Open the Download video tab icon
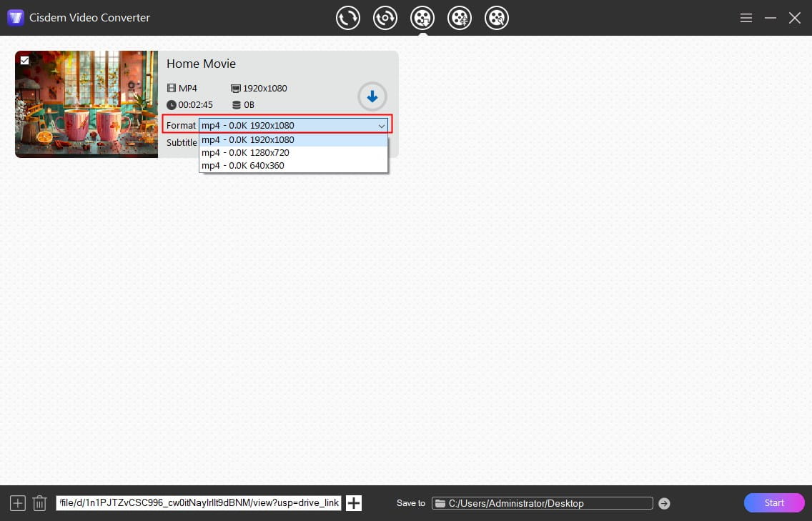The width and height of the screenshot is (812, 521). pyautogui.click(x=422, y=18)
